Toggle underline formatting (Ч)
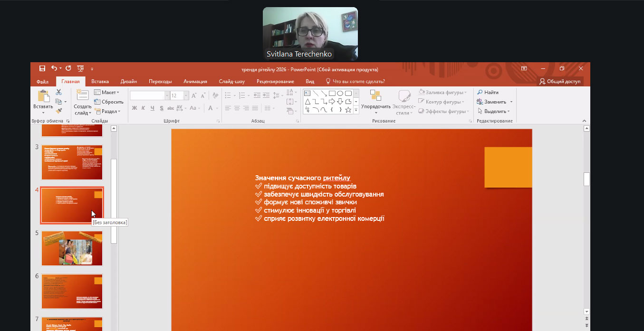Screen dimensions: 644x331 tap(153, 108)
